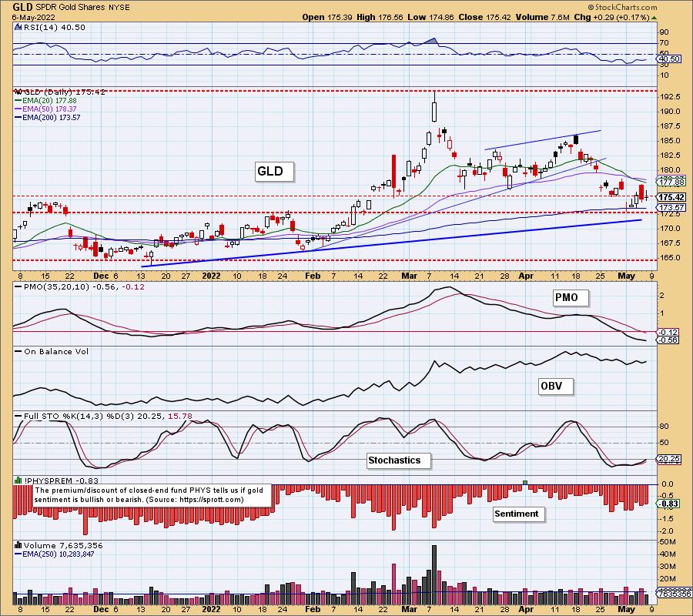
Task: Click the -0.56 PMO value tag
Action: [668, 340]
